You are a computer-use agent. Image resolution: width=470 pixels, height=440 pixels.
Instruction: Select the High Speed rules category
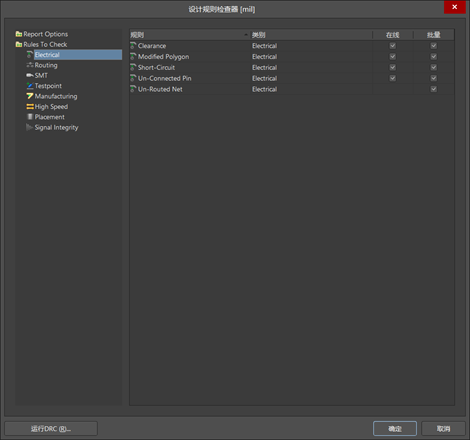51,107
